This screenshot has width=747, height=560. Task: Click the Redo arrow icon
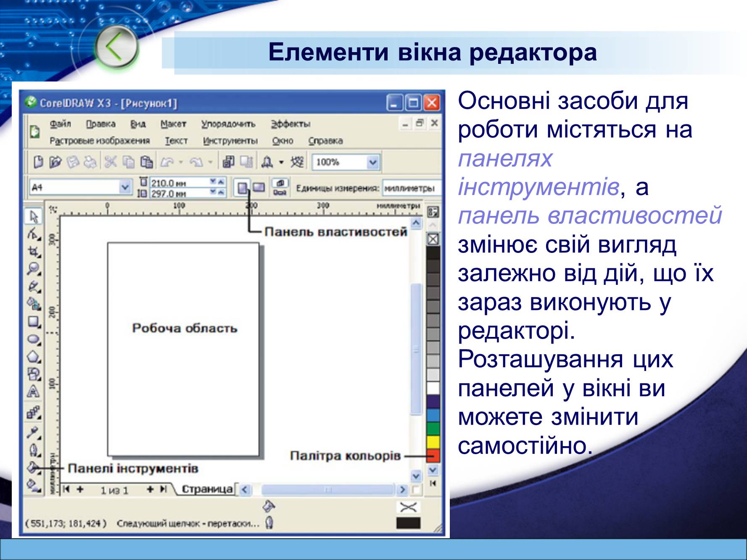(197, 162)
